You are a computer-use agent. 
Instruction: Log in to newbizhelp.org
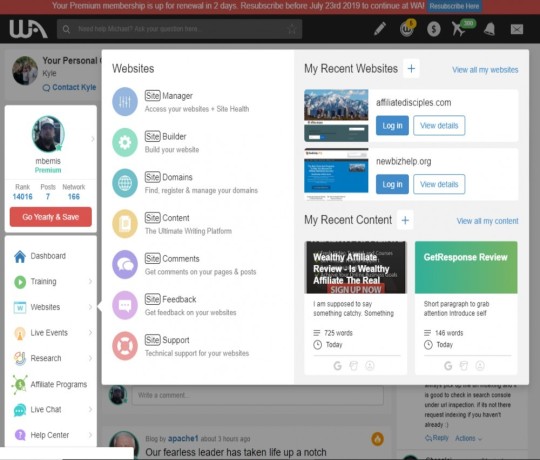(392, 184)
